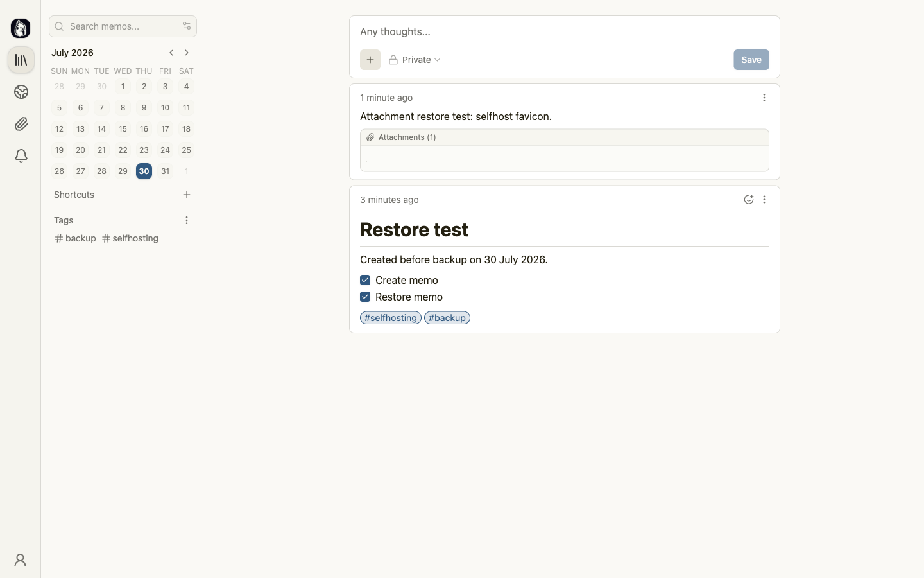Open the Inbox bell notifications icon

[21, 156]
